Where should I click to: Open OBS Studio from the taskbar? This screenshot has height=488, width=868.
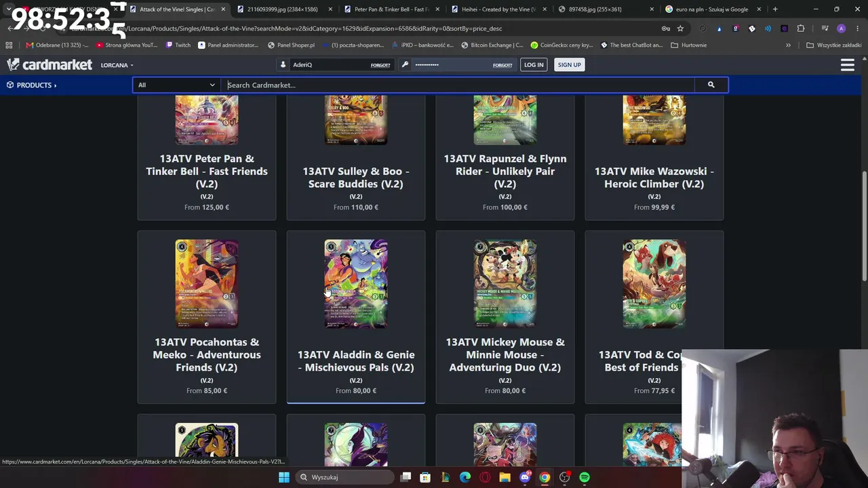tap(564, 477)
